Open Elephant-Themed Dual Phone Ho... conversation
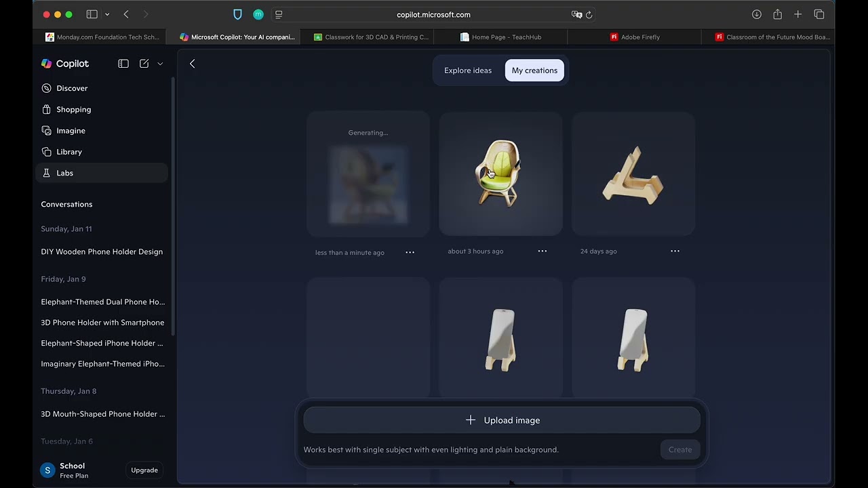Image resolution: width=868 pixels, height=488 pixels. coord(102,302)
